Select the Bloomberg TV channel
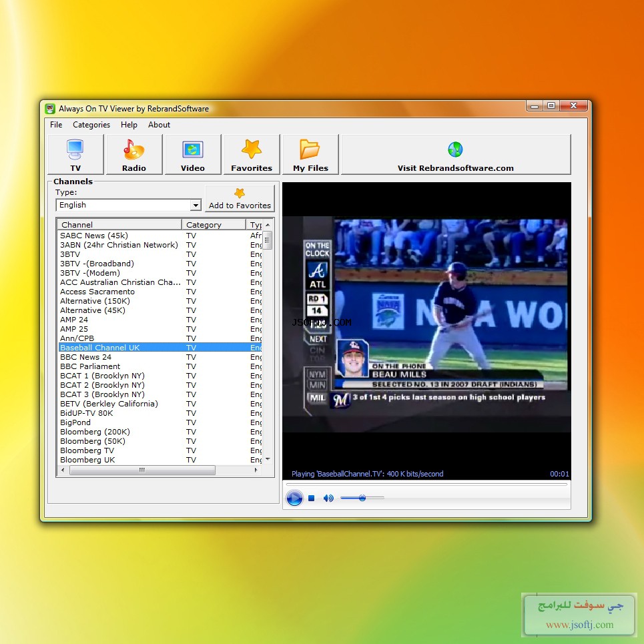The height and width of the screenshot is (644, 644). click(x=159, y=450)
